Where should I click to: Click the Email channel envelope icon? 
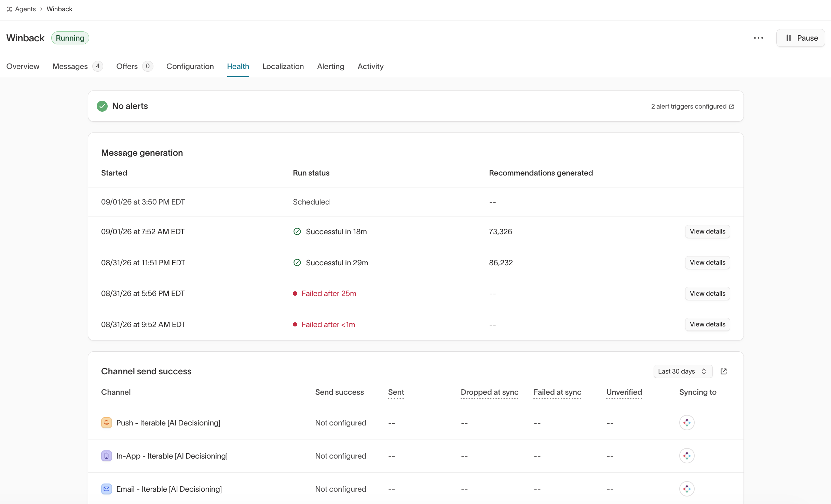coord(107,489)
